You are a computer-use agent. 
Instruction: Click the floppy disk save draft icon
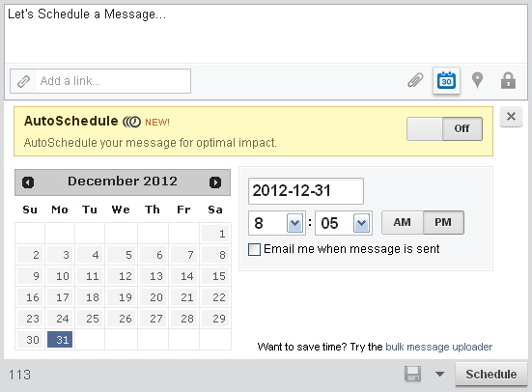(x=412, y=374)
